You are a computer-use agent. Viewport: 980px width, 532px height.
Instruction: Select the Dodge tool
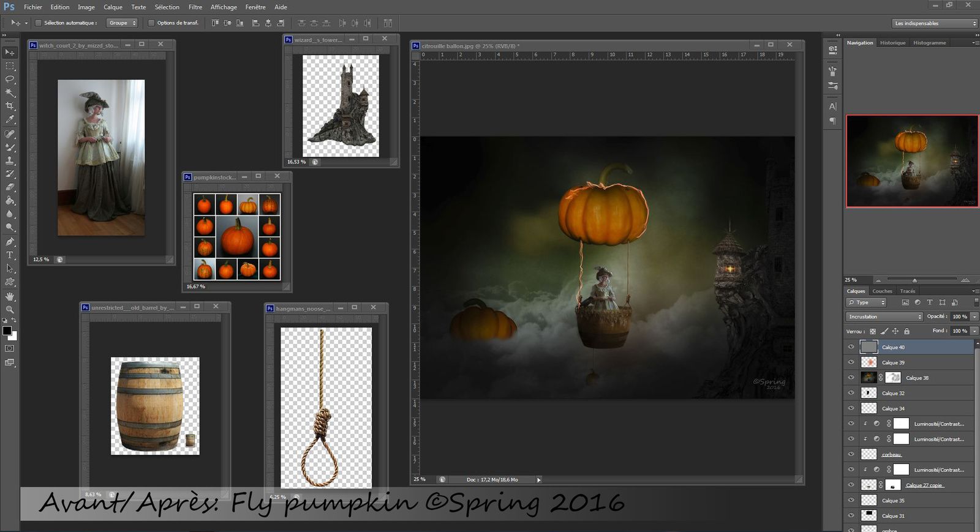click(x=10, y=228)
